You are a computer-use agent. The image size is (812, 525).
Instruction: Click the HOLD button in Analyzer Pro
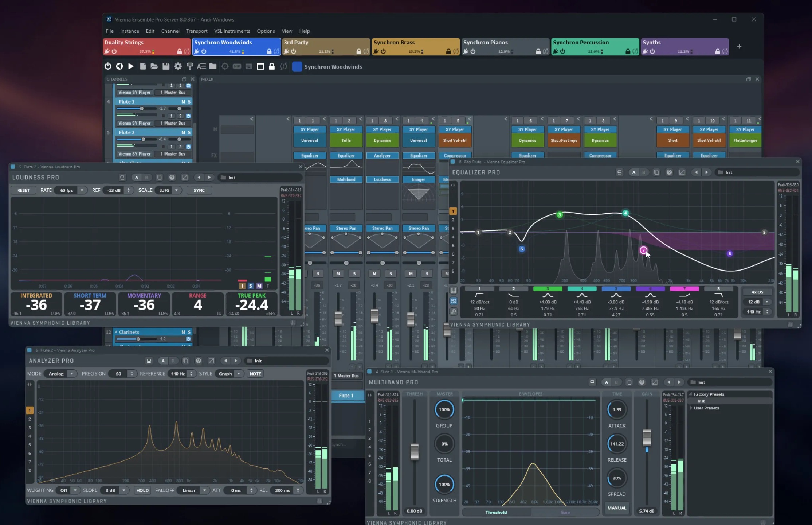pos(142,490)
